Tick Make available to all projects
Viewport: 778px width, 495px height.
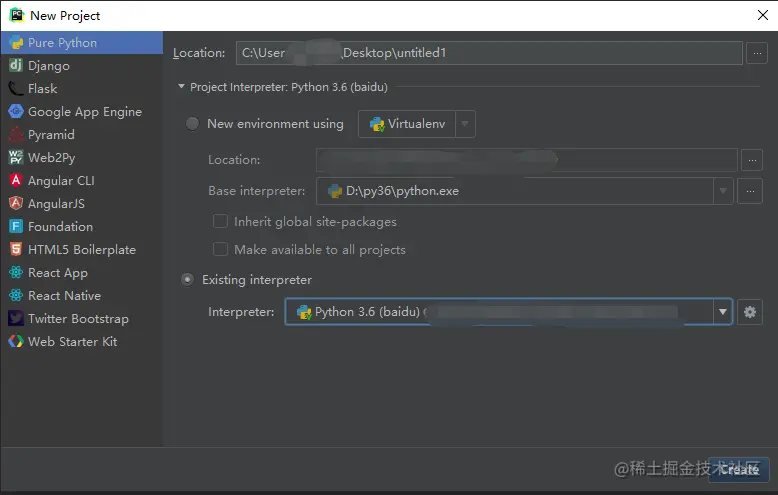[x=221, y=250]
